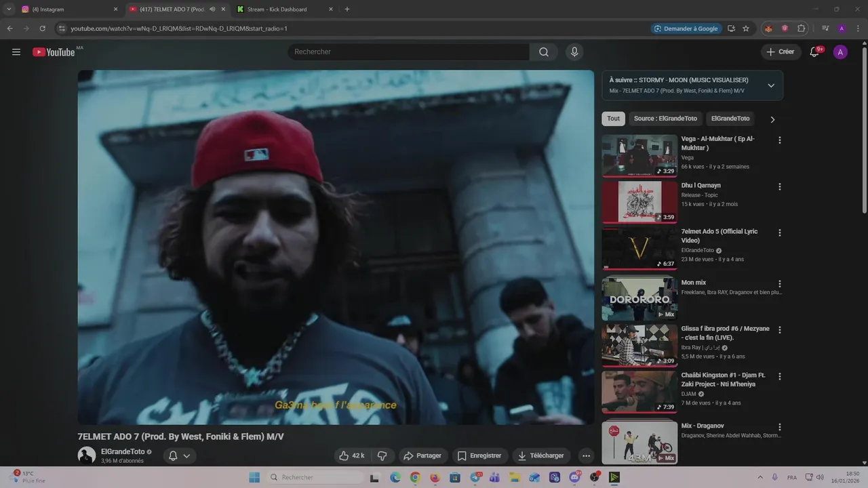Toggle ElGrandeToto subscription notification bell
The height and width of the screenshot is (488, 868).
coord(179,455)
